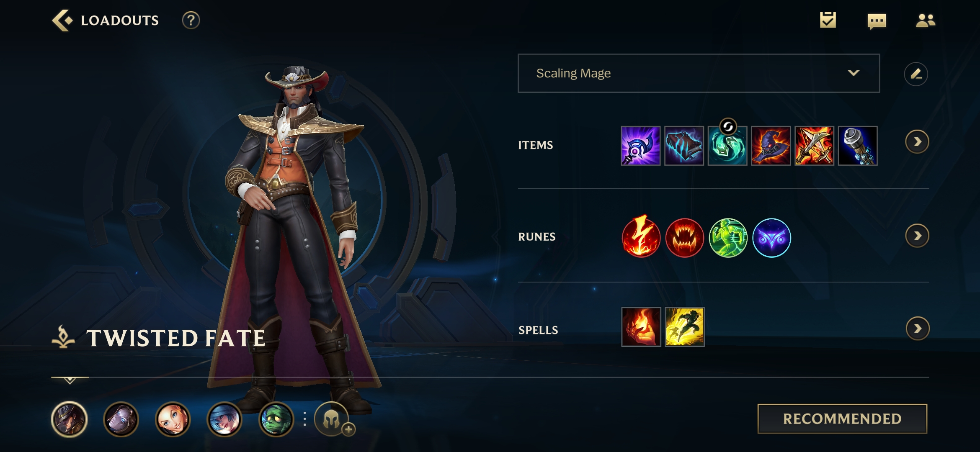The width and height of the screenshot is (980, 452).
Task: Switch to the Amumu champion portrait
Action: [x=276, y=419]
